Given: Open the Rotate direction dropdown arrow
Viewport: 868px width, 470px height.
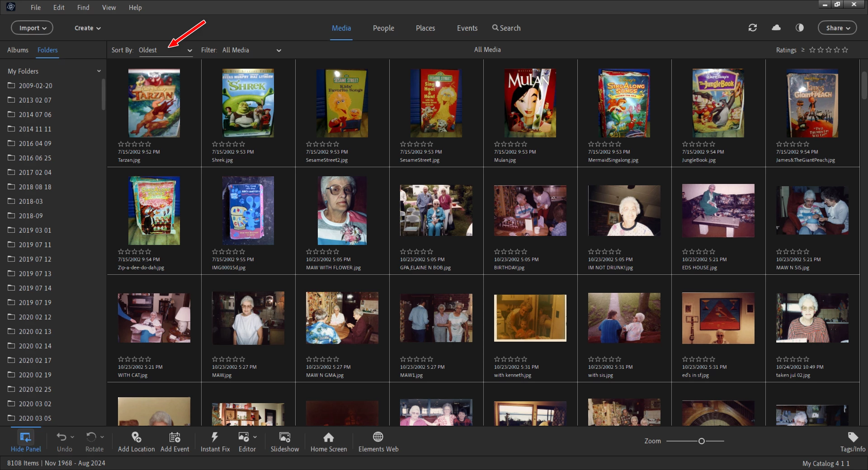Looking at the screenshot, I should 102,437.
